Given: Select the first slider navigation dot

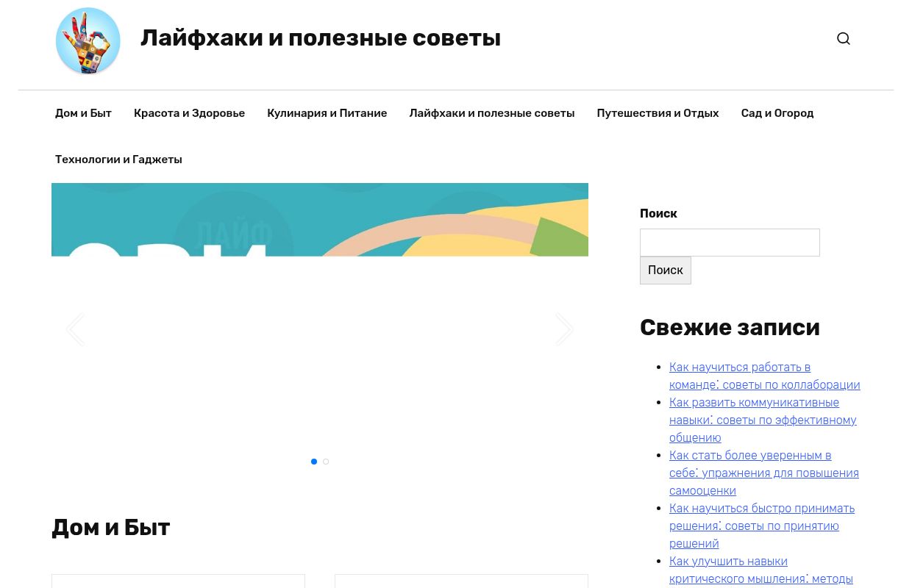Looking at the screenshot, I should click(x=314, y=461).
